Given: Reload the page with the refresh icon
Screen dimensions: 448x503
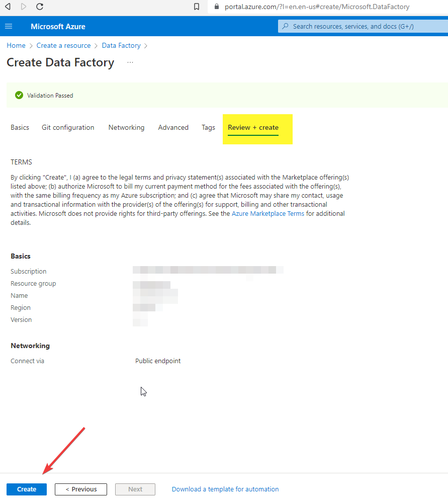Looking at the screenshot, I should (40, 7).
